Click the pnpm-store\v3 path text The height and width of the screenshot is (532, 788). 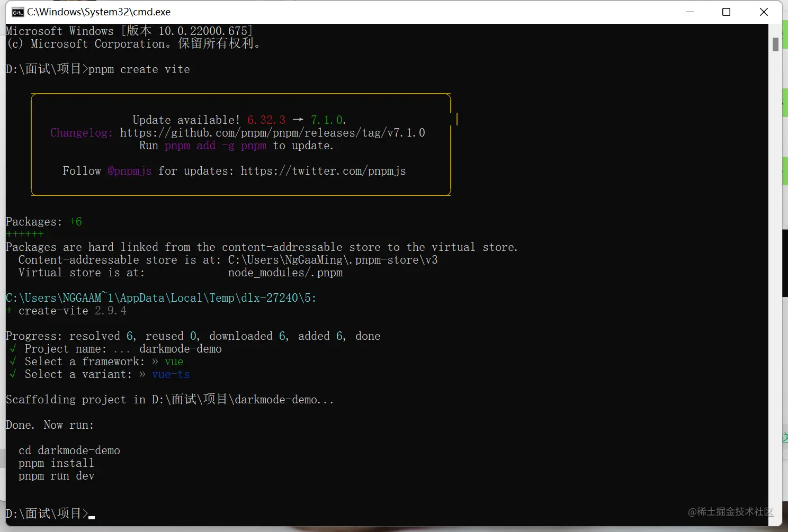pyautogui.click(x=333, y=260)
